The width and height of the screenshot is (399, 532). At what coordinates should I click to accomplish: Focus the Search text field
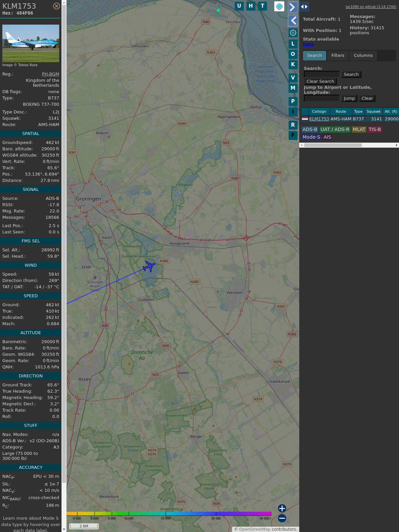pyautogui.click(x=322, y=74)
